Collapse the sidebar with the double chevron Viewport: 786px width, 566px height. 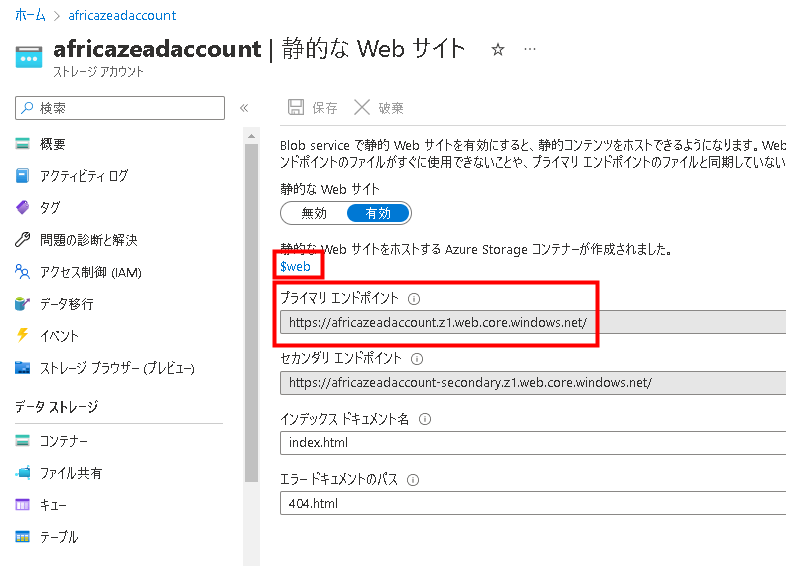[244, 108]
